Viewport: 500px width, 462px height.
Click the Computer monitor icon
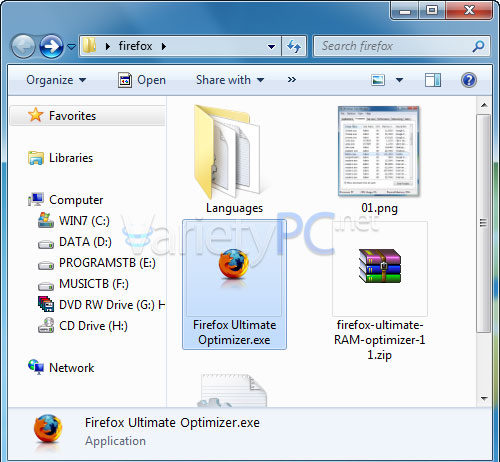click(36, 199)
